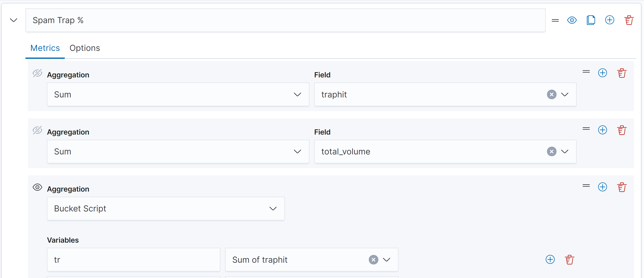Add a metric after the traphit Sum row
The image size is (644, 278).
(x=603, y=73)
